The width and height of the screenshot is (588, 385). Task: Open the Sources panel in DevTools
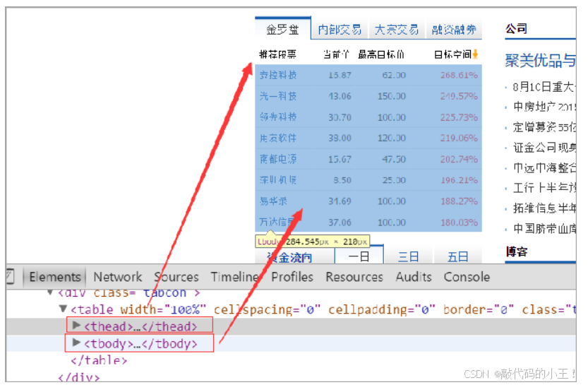click(x=176, y=277)
